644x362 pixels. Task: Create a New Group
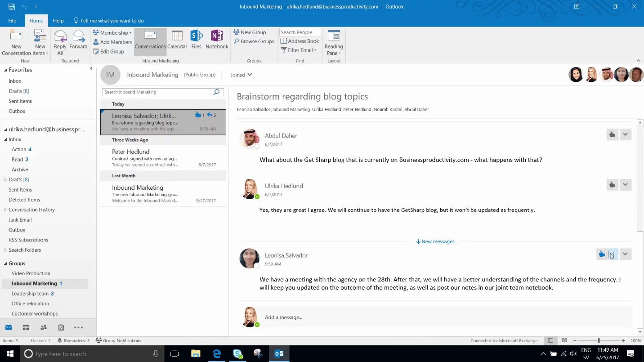[250, 32]
